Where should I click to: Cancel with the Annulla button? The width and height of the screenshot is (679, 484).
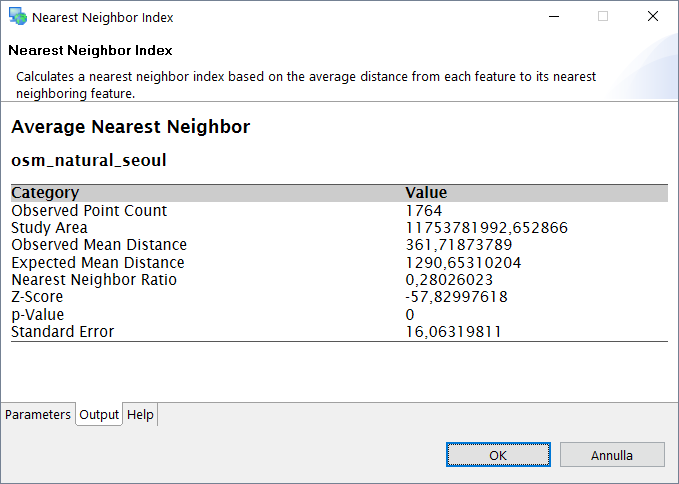[611, 455]
